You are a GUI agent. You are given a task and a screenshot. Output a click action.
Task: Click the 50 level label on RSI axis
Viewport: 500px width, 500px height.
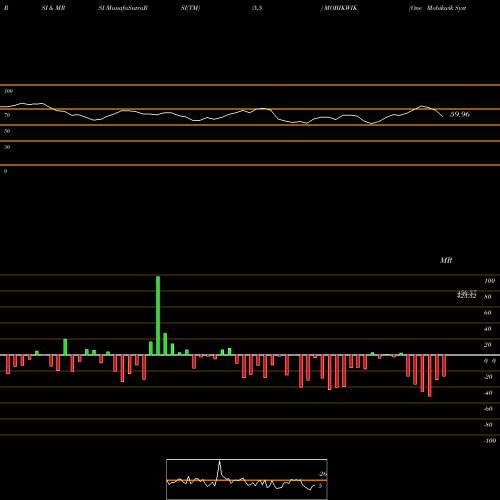7,131
